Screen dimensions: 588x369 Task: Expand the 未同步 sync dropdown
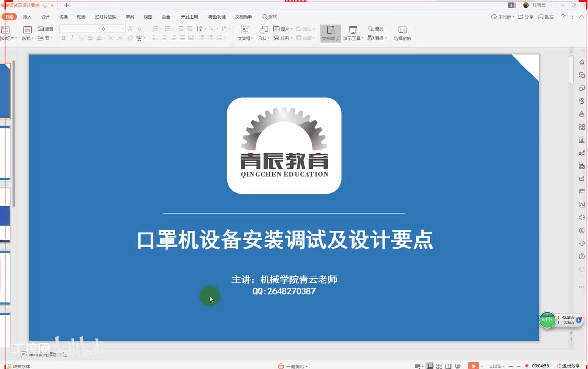(514, 17)
